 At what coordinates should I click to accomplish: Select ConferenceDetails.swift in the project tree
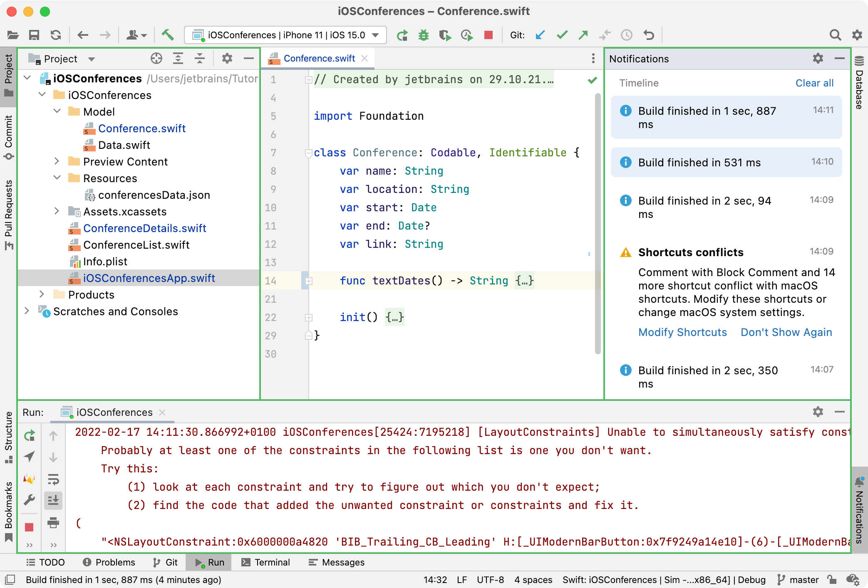pos(145,228)
